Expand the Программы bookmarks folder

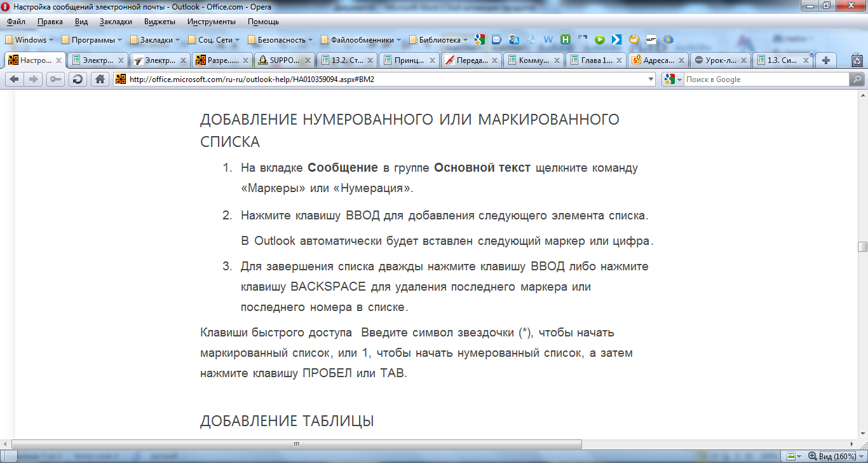tap(93, 39)
